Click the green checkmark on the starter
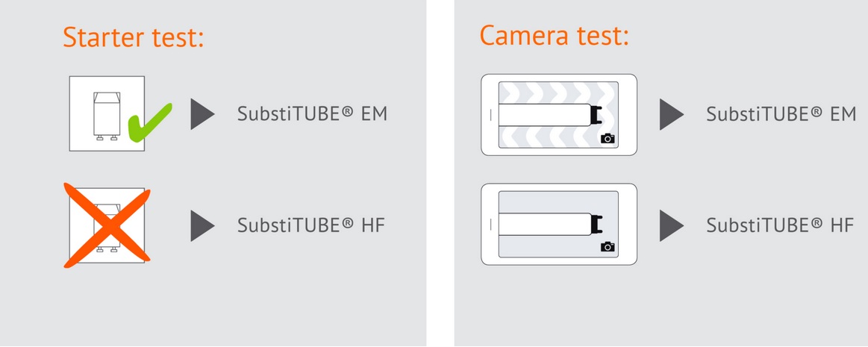868x347 pixels. 148,123
